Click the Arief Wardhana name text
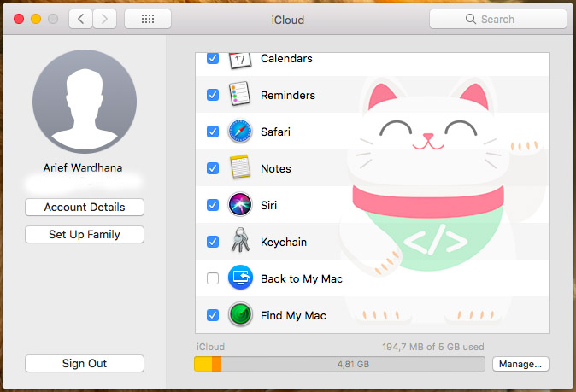The height and width of the screenshot is (392, 576). click(83, 167)
